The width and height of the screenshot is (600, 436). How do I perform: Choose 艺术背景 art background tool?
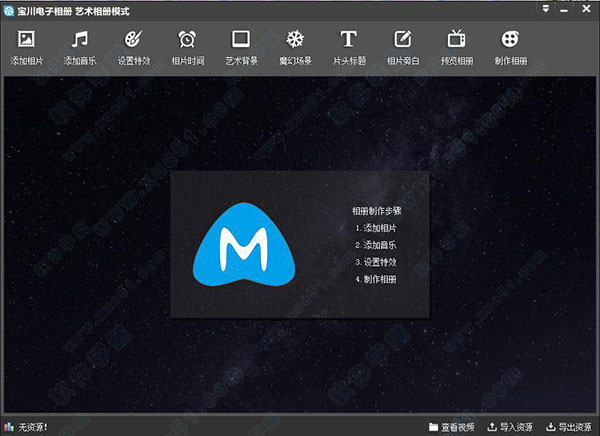(x=241, y=47)
